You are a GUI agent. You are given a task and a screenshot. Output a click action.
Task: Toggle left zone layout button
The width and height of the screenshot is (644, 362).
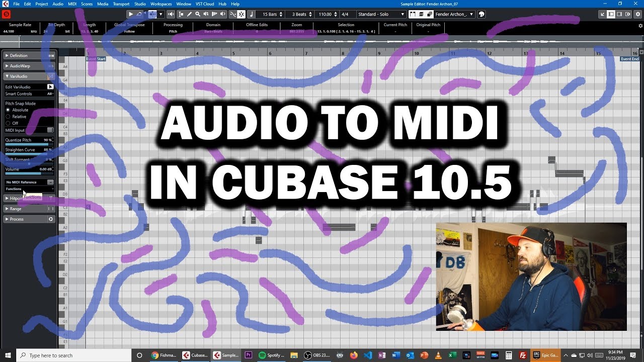[x=611, y=14]
